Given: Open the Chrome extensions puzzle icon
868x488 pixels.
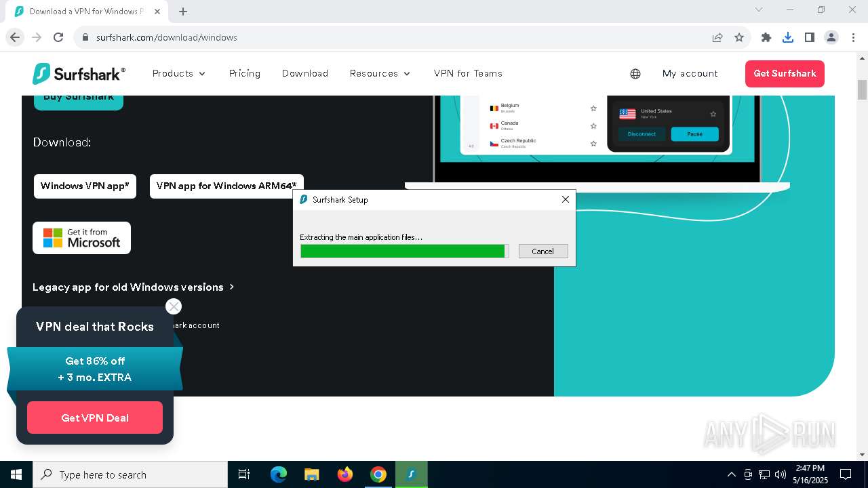Looking at the screenshot, I should [766, 37].
